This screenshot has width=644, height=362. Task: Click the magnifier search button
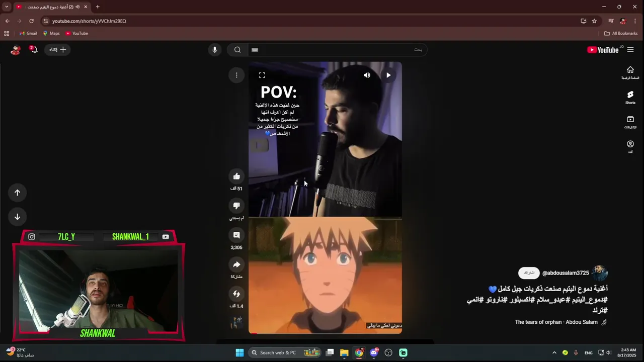237,50
